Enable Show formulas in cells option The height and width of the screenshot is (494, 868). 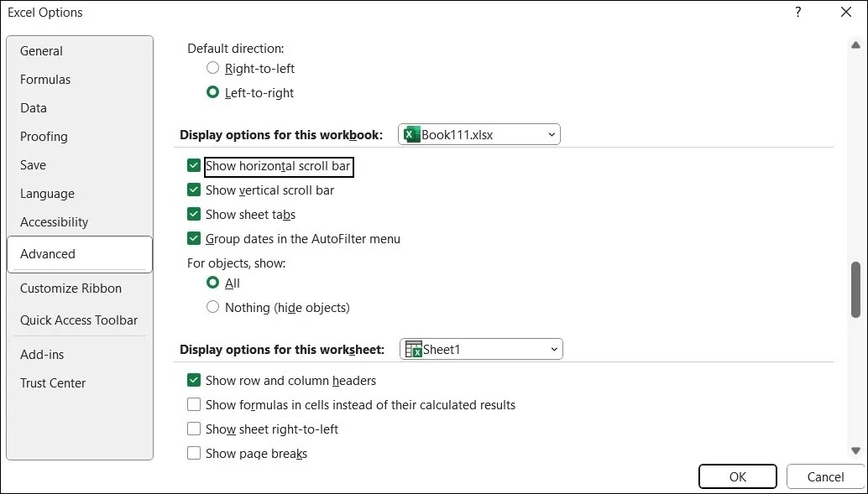click(x=194, y=404)
